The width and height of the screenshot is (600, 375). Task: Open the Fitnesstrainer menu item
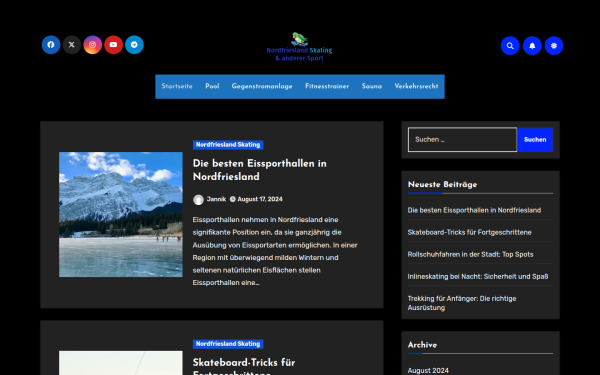pos(327,86)
